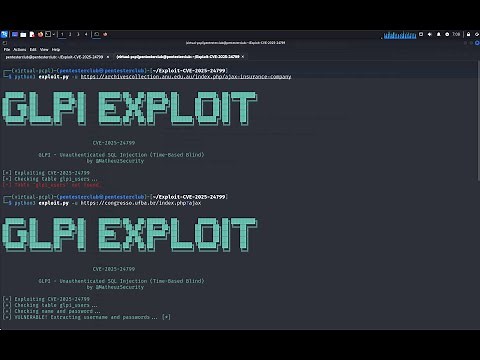Click first 'Unauthenticated SQL Injection' description line

pos(121,155)
